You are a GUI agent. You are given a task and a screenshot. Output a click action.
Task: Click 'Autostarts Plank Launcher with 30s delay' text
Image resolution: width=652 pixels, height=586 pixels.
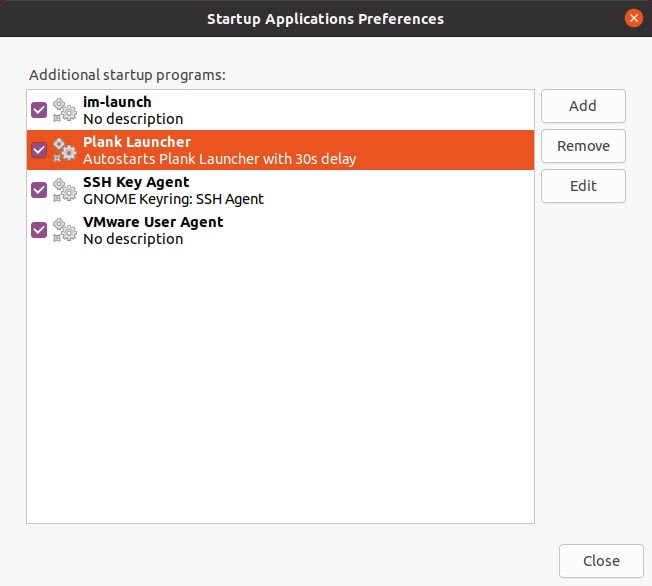(x=220, y=159)
